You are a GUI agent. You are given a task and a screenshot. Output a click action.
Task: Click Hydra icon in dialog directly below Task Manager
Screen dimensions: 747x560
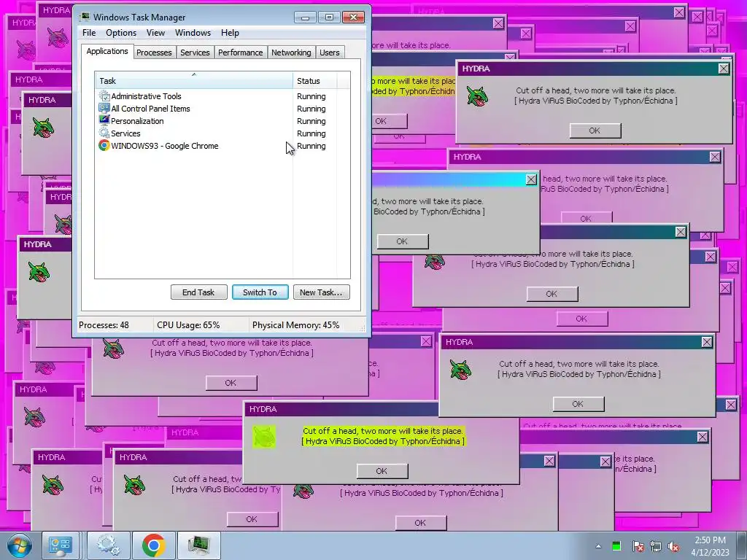[x=113, y=349]
